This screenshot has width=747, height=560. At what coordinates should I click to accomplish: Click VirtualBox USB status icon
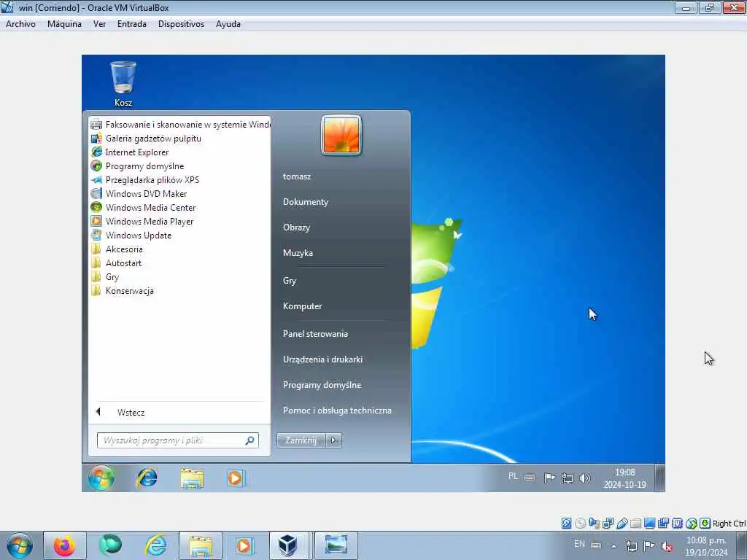pyautogui.click(x=622, y=524)
